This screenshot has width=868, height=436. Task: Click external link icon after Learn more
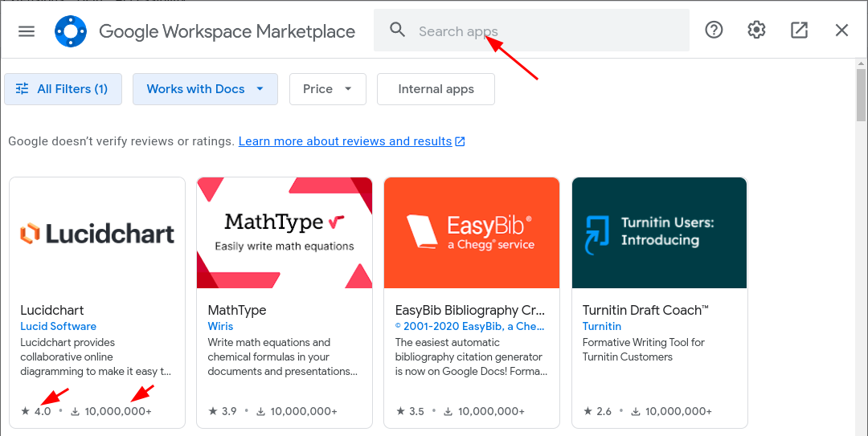(460, 141)
